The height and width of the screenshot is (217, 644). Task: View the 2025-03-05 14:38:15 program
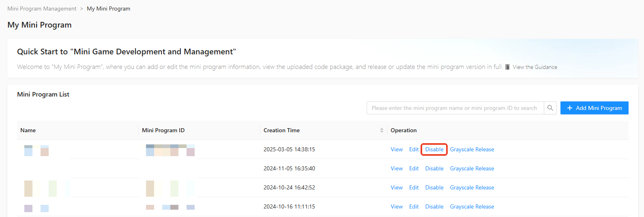coord(397,149)
